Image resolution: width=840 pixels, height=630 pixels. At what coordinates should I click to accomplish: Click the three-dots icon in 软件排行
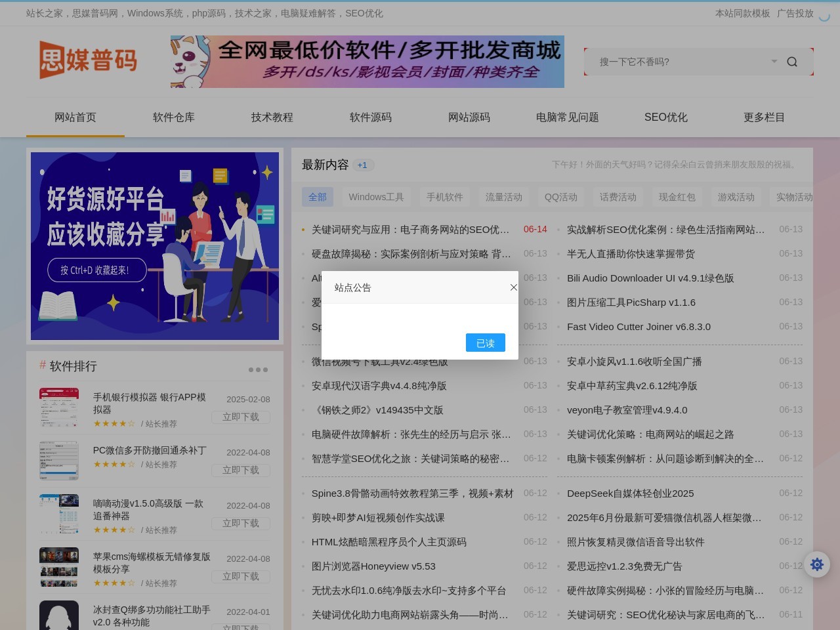click(x=259, y=369)
